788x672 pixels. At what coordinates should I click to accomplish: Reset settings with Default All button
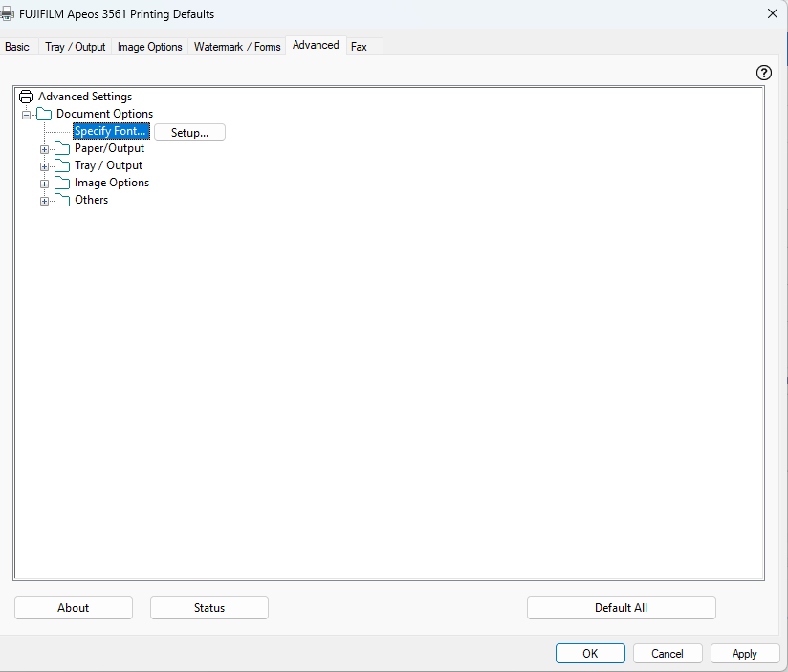click(x=621, y=608)
